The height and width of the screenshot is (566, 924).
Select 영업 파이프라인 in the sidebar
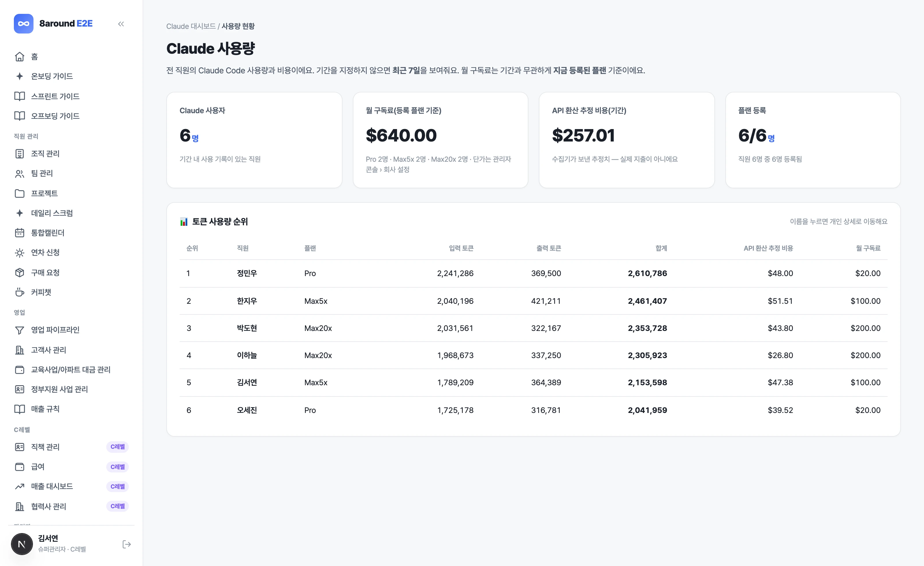(x=71, y=330)
